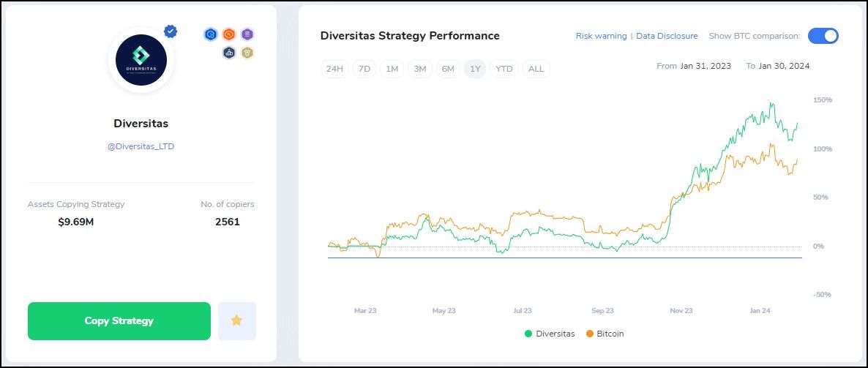Open the Risk warning link
Screen dimensions: 868x368
coord(601,36)
